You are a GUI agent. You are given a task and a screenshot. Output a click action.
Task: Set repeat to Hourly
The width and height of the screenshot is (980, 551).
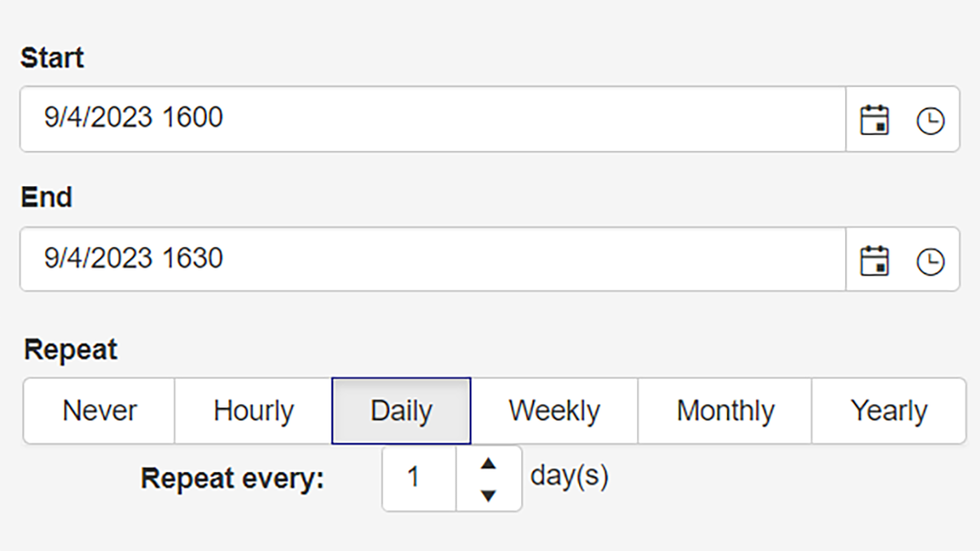point(253,411)
